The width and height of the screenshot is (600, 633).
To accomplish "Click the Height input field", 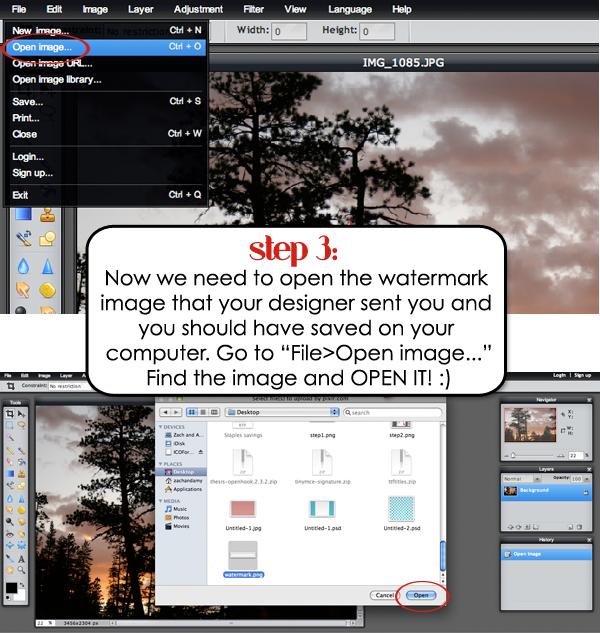I will (x=377, y=31).
